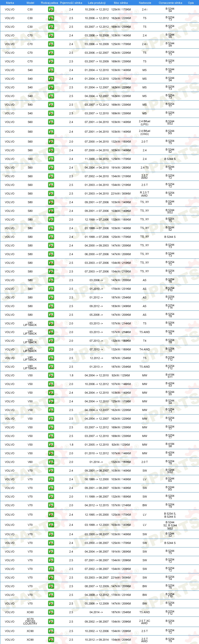
Task: Select the 'XC60' model cell
Action: click(30, 612)
